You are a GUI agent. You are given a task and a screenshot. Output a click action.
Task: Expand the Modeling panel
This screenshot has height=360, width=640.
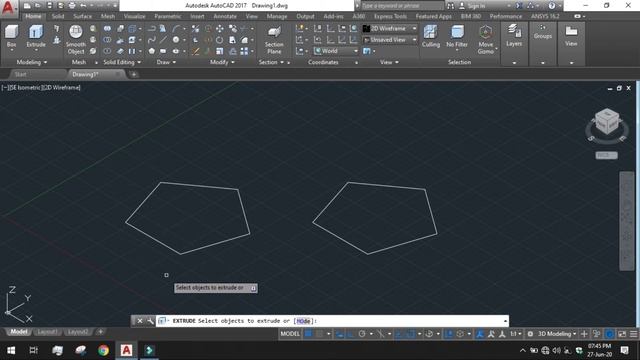(x=31, y=62)
